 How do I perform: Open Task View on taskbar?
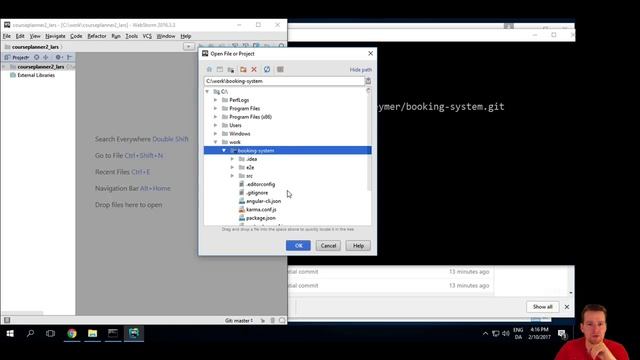click(51, 333)
